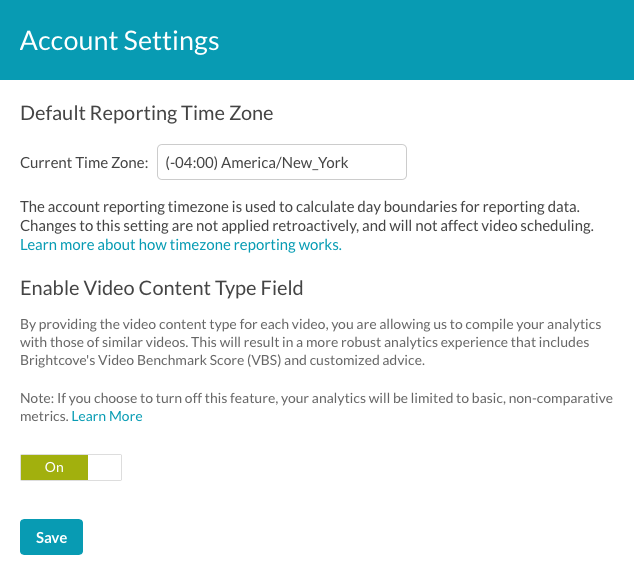The width and height of the screenshot is (634, 569).
Task: Click the Account Settings page title
Action: click(119, 40)
